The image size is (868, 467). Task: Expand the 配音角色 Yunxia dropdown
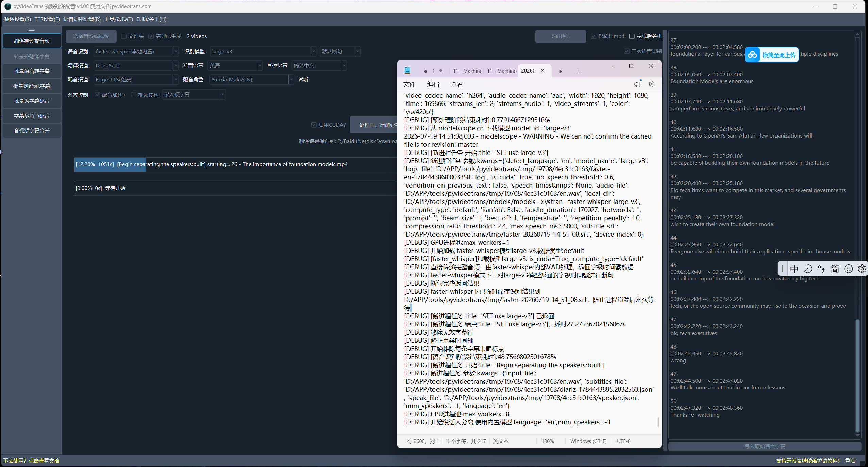(251, 79)
